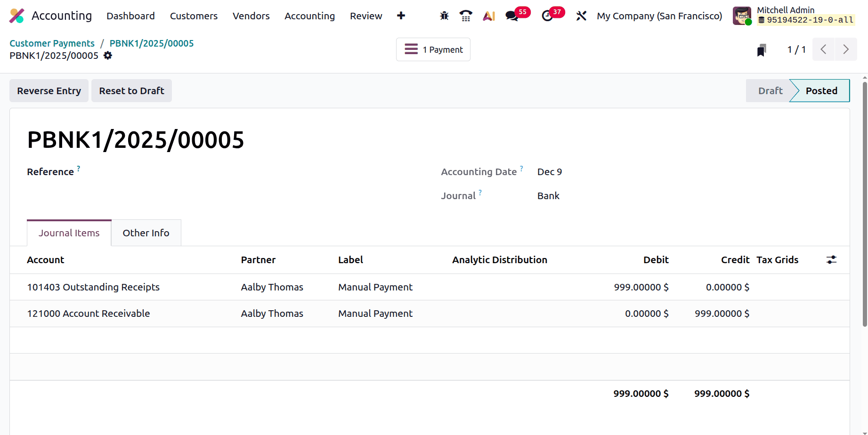
Task: Open the debug bug icon menu
Action: pos(444,16)
